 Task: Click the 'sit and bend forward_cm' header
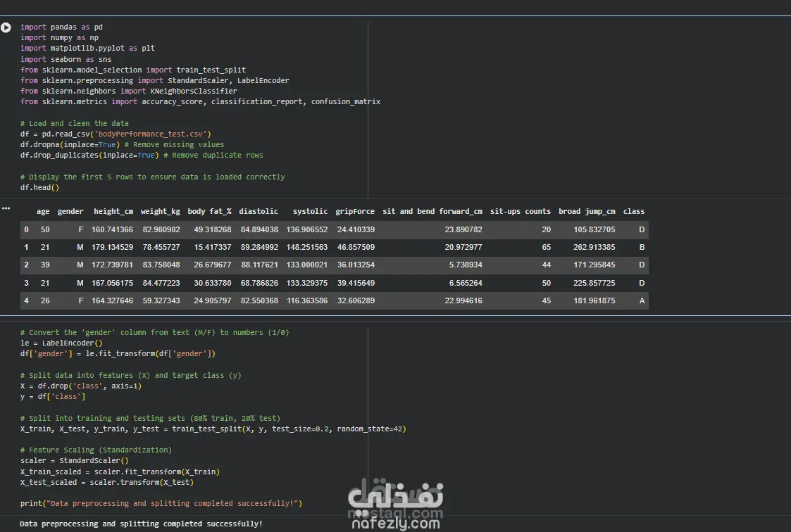click(432, 212)
